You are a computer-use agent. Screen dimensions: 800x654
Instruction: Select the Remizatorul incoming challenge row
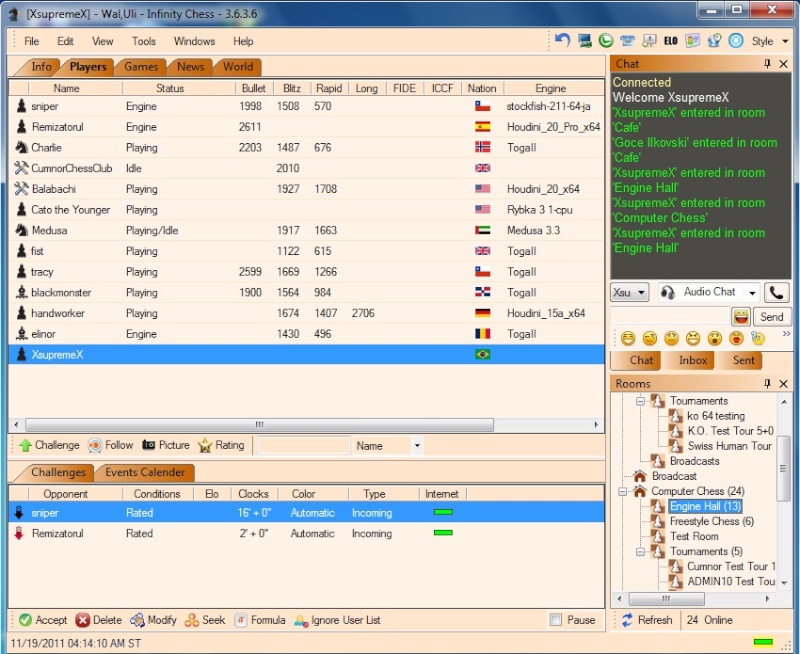[x=306, y=534]
